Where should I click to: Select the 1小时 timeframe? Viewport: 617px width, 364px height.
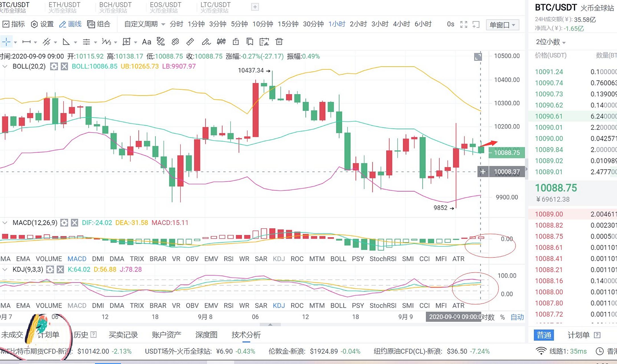point(336,24)
